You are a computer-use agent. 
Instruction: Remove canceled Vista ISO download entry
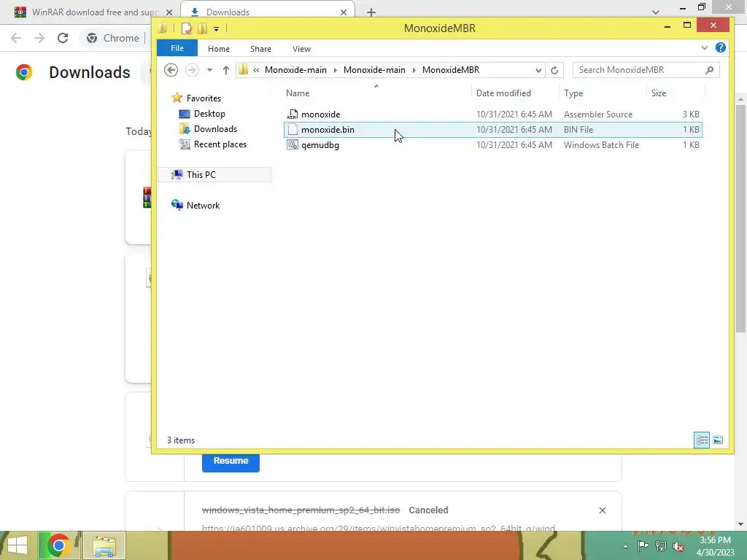[x=602, y=510]
